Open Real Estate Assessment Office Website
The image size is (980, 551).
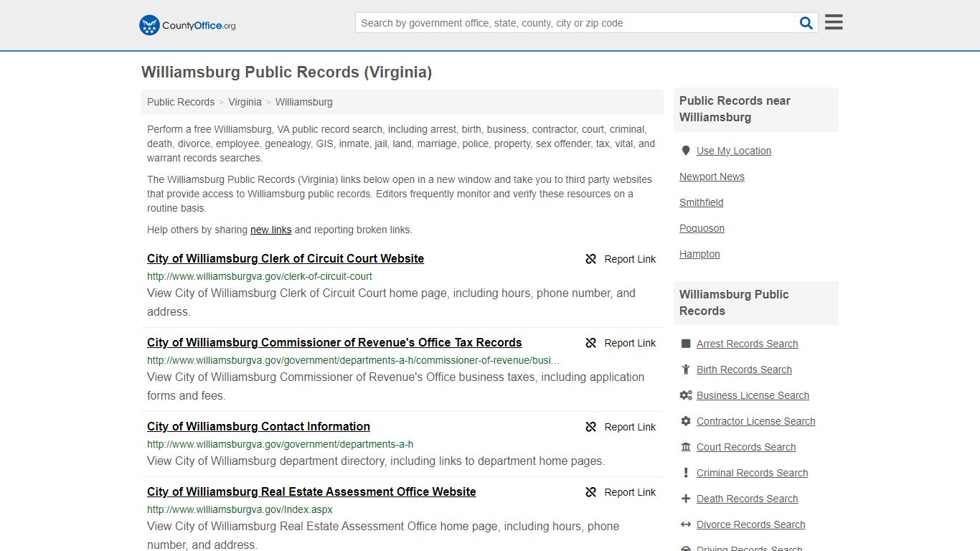(311, 491)
